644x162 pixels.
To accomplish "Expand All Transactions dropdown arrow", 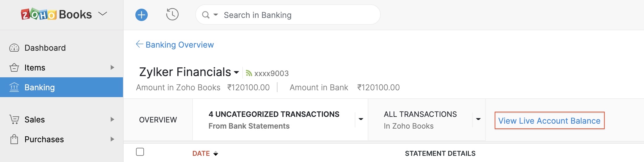I will 478,119.
